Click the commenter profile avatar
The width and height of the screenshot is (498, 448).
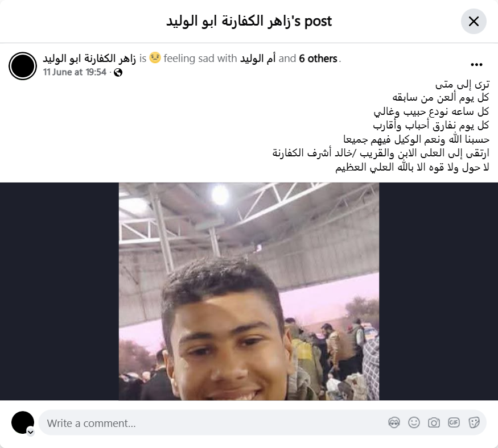click(x=23, y=422)
